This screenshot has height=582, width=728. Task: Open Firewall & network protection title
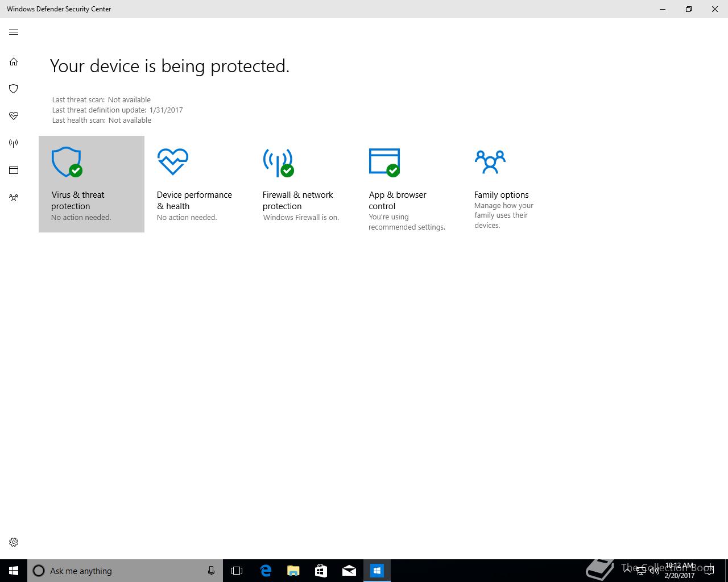(x=297, y=201)
